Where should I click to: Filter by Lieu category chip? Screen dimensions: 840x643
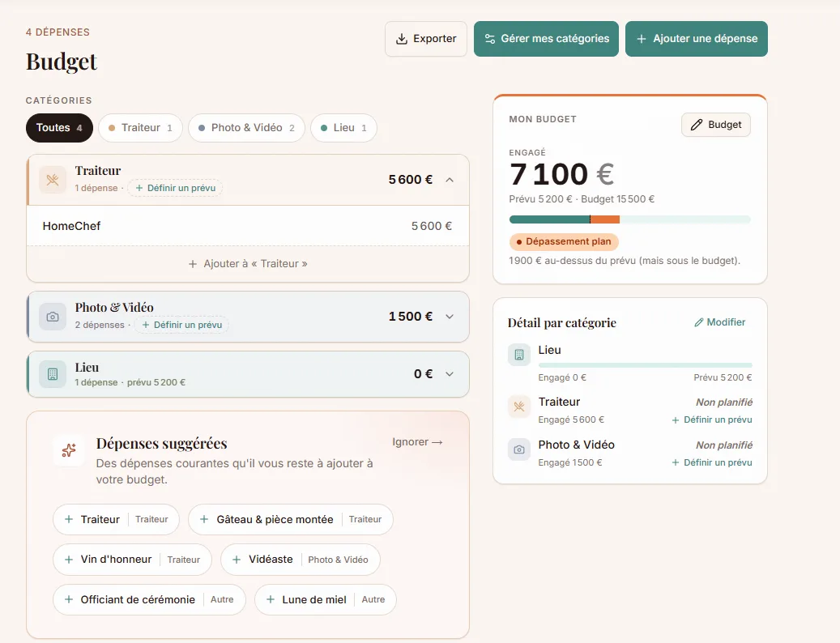[x=343, y=128]
